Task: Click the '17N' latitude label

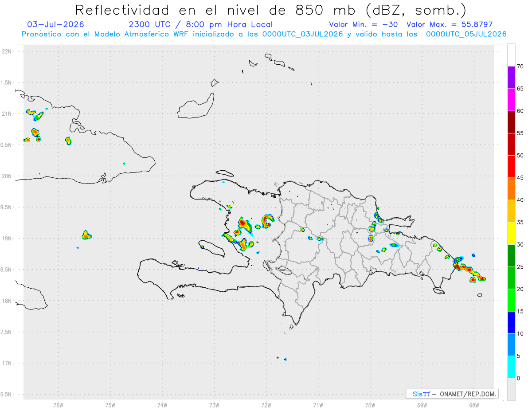Action: point(7,363)
